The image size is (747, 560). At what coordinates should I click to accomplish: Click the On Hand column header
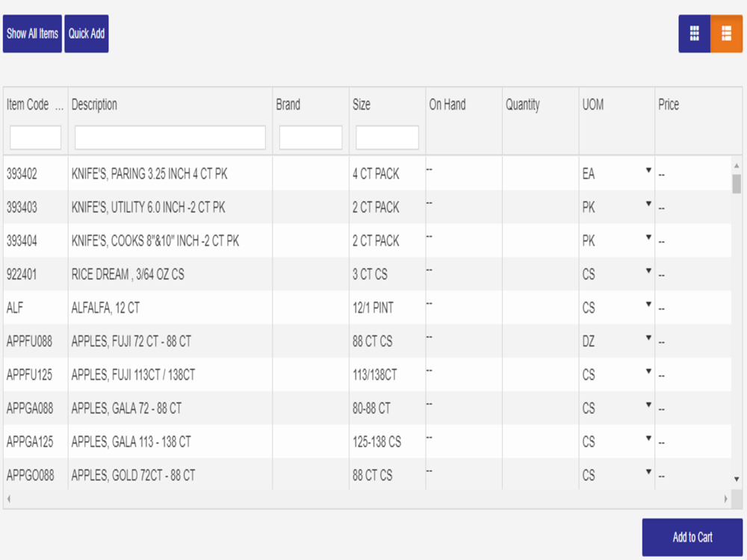[x=447, y=105]
